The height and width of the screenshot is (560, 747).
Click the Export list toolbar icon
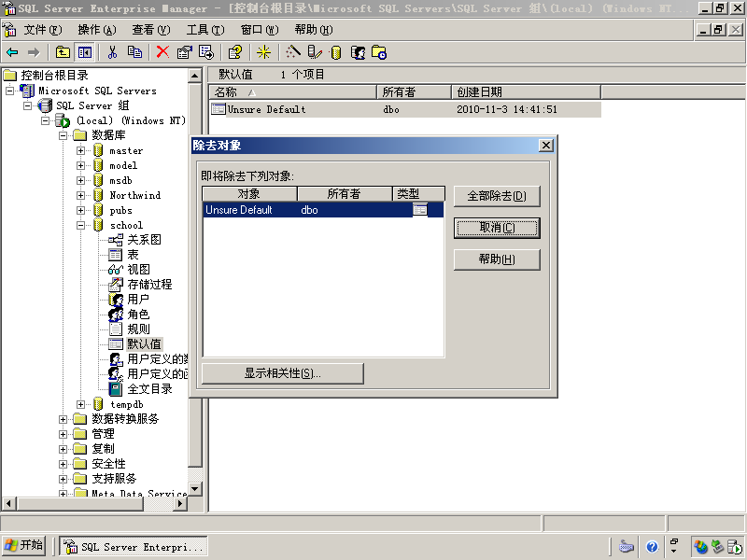206,52
